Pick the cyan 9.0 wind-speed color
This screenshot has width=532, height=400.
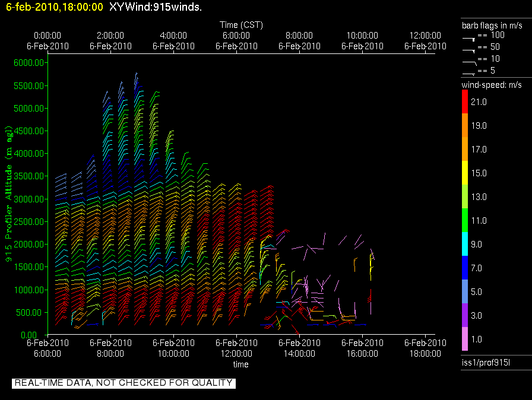tap(466, 245)
